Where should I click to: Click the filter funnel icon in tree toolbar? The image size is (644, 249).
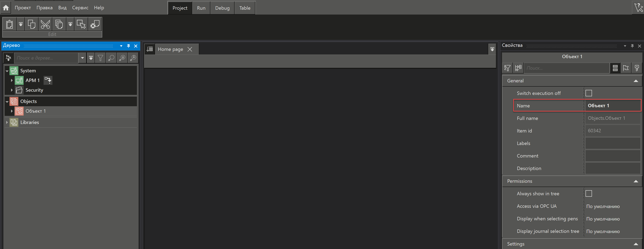(x=100, y=58)
